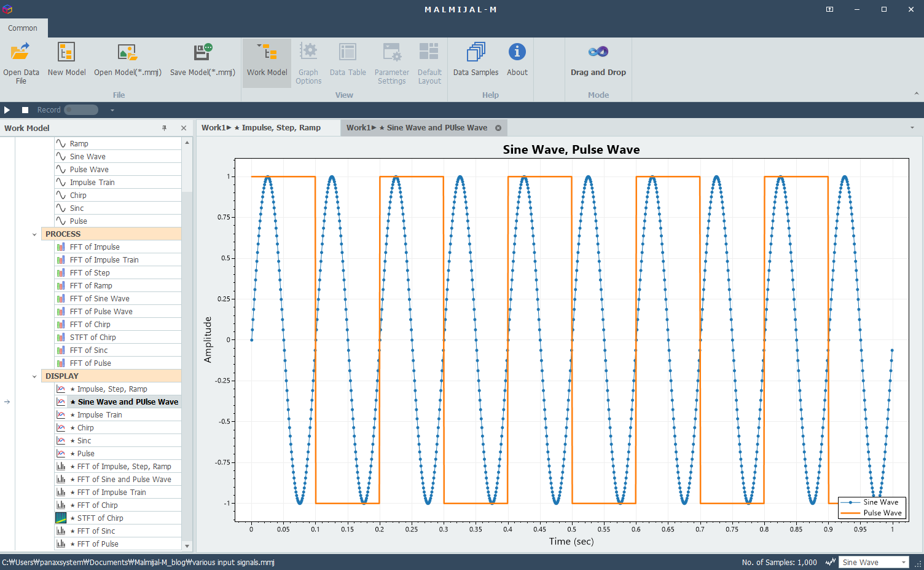Open the About dialog
This screenshot has height=570, width=924.
coord(517,60)
